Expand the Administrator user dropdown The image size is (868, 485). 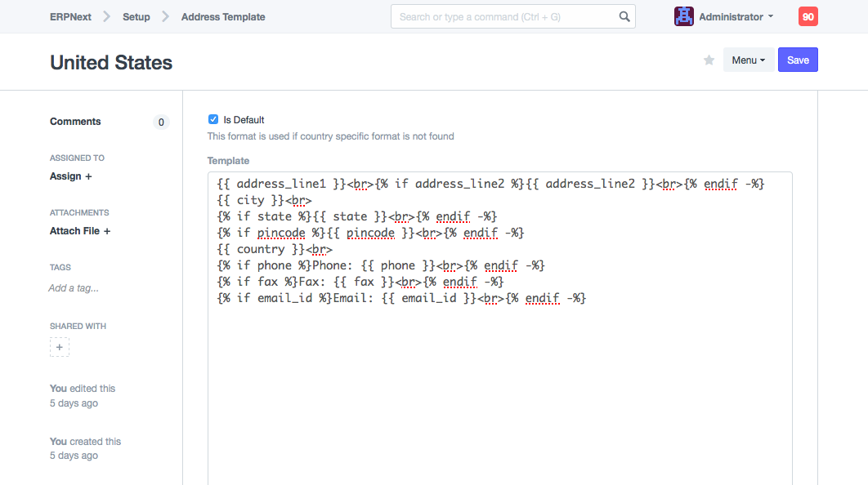tap(736, 16)
